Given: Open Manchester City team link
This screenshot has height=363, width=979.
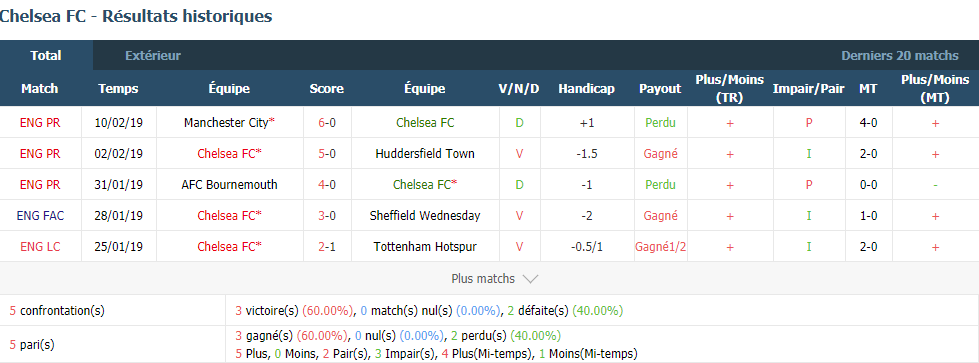Looking at the screenshot, I should click(x=226, y=122).
